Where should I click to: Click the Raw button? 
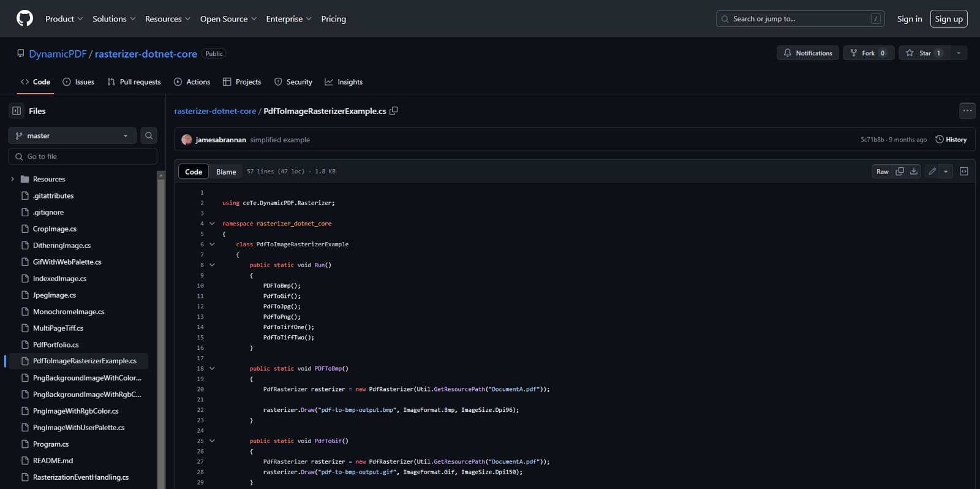pos(882,172)
